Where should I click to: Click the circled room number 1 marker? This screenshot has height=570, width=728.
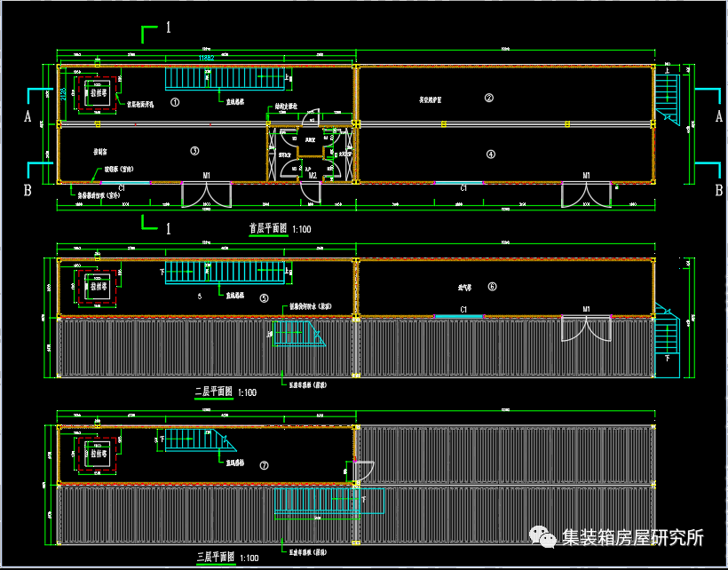175,102
